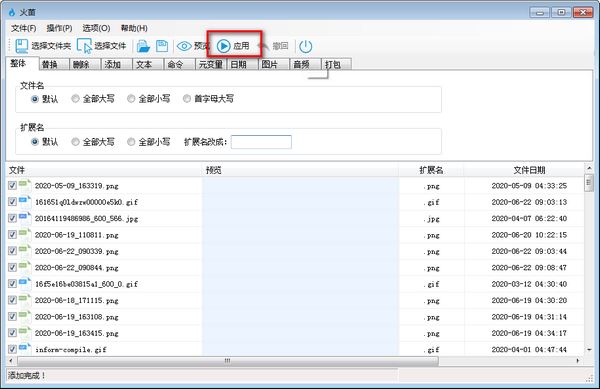
Task: Switch to the 添加 tab
Action: point(117,64)
